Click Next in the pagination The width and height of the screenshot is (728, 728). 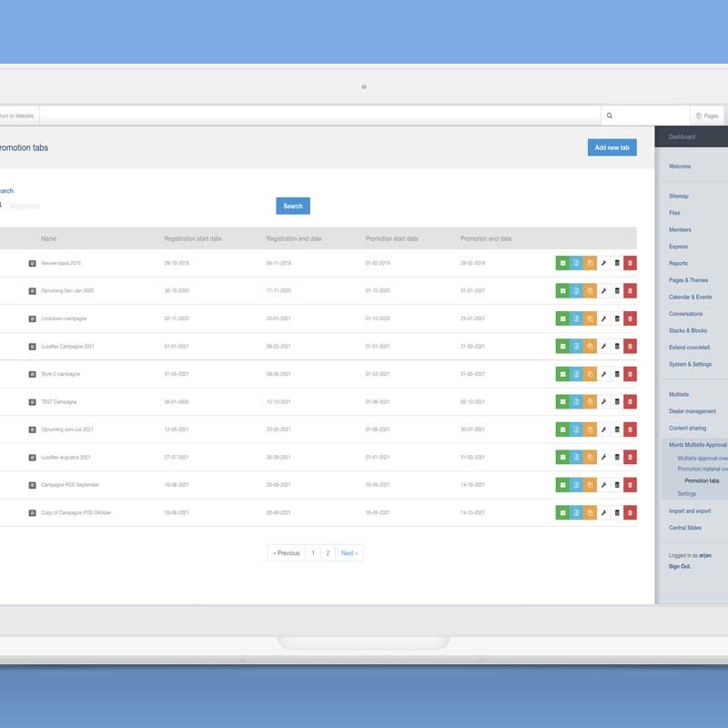(349, 553)
